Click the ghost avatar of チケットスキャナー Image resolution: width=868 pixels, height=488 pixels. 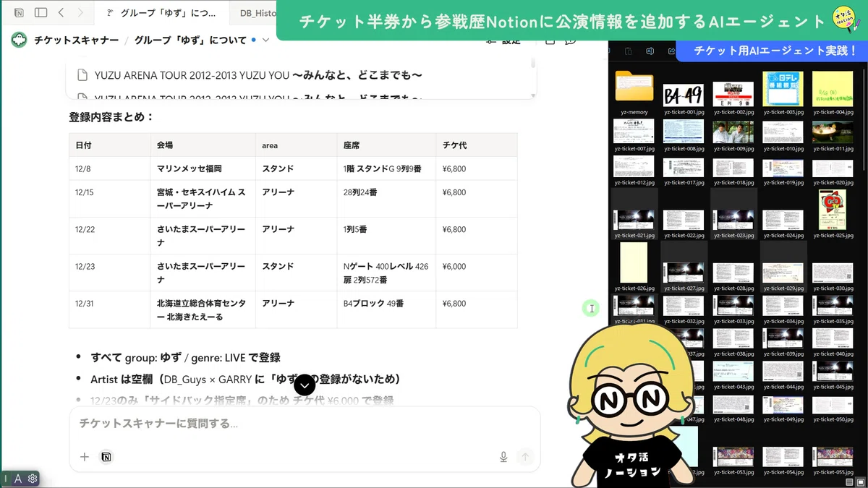(19, 40)
